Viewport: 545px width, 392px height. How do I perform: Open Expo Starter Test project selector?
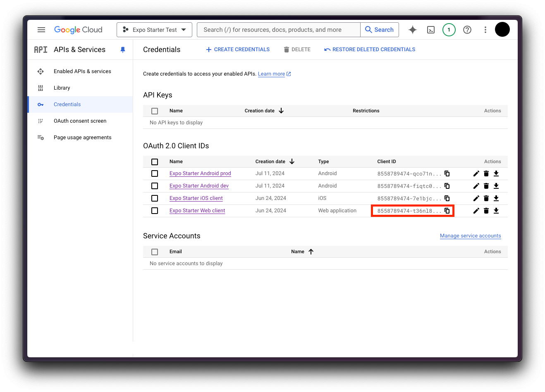(154, 30)
